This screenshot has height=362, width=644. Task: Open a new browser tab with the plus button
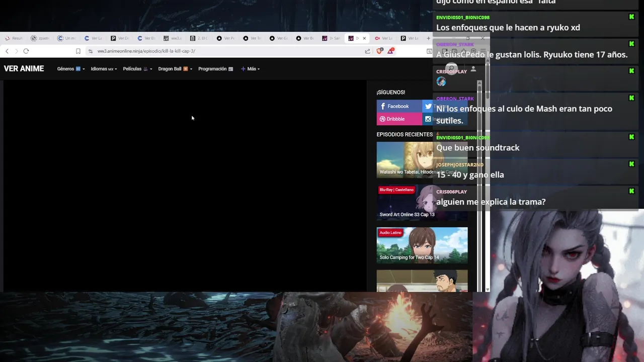point(429,38)
